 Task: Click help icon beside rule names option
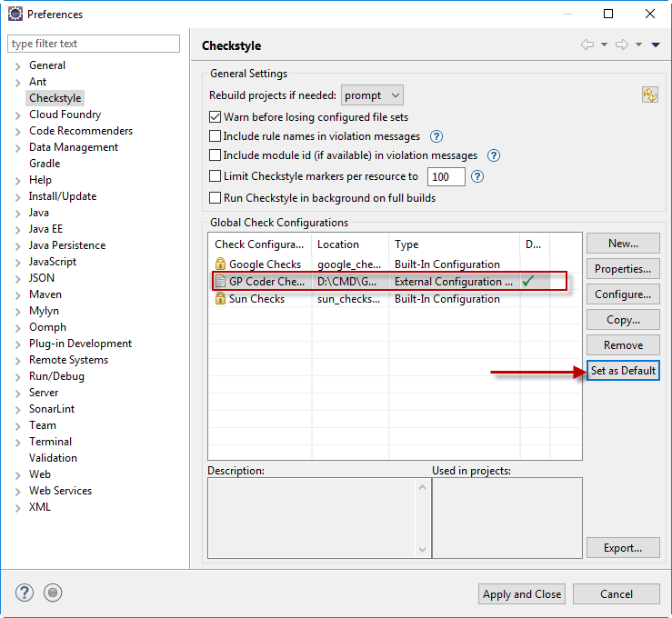436,136
